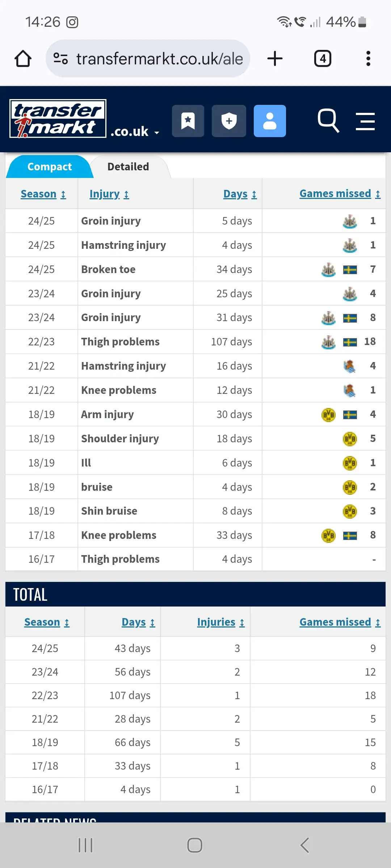The height and width of the screenshot is (868, 391).
Task: Tap the shield plus icon in header
Action: click(229, 121)
